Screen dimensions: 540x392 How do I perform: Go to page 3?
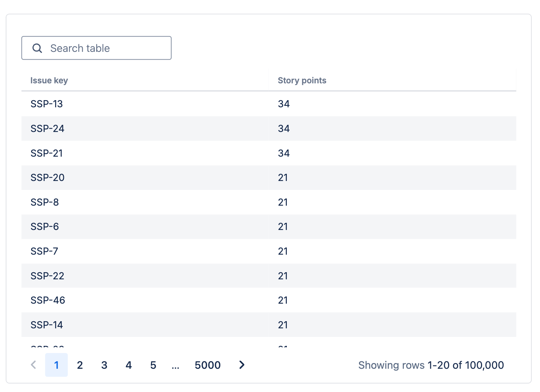click(104, 365)
